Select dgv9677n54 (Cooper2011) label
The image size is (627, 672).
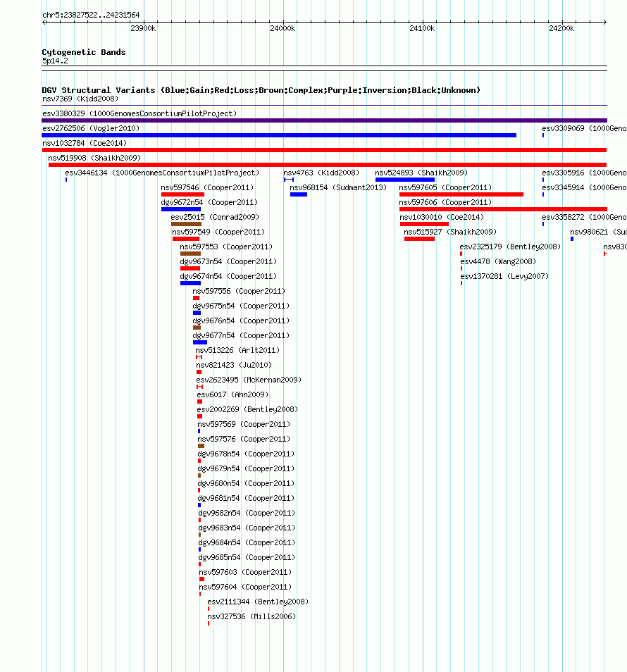click(x=241, y=335)
